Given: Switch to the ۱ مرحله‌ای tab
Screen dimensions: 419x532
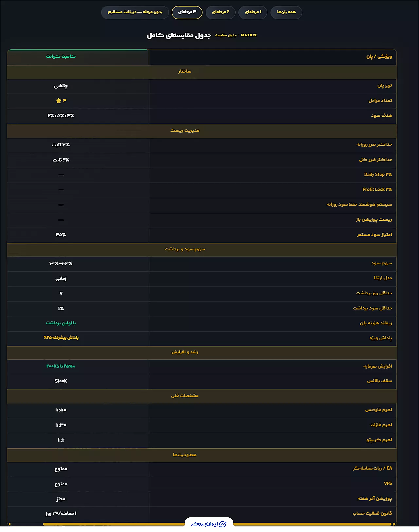Looking at the screenshot, I should pos(253,12).
